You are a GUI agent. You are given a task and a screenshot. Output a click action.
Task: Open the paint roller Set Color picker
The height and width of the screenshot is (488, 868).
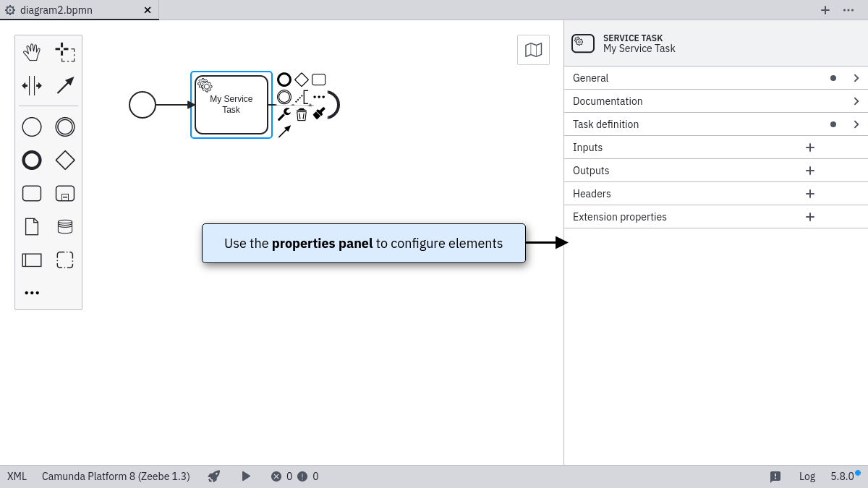(319, 114)
